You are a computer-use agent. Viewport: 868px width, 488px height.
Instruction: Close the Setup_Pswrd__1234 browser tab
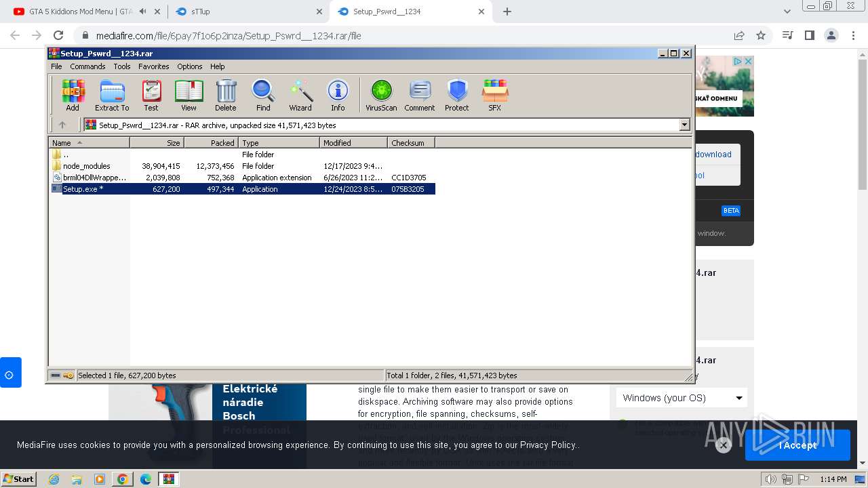(481, 12)
